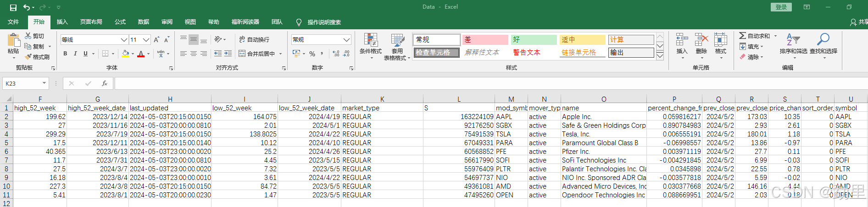Decrease font size with the smaller A
Image resolution: width=868 pixels, height=207 pixels.
tap(167, 40)
